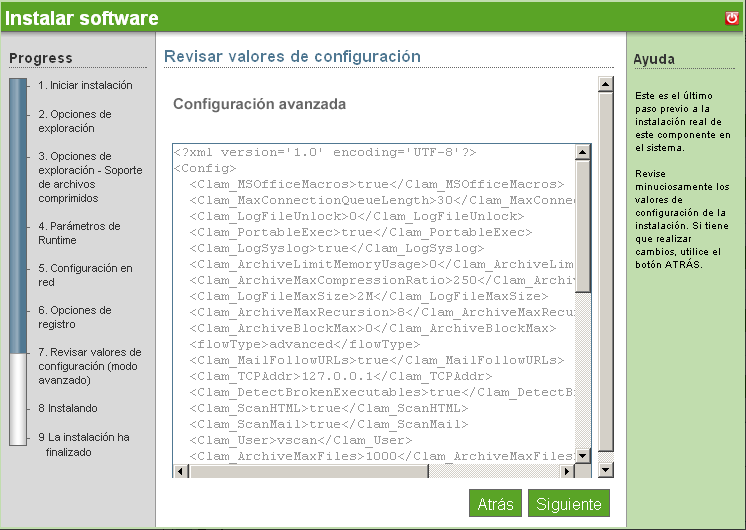Click the outer panel vertical scrollbar thumb
The width and height of the screenshot is (746, 530).
(605, 272)
